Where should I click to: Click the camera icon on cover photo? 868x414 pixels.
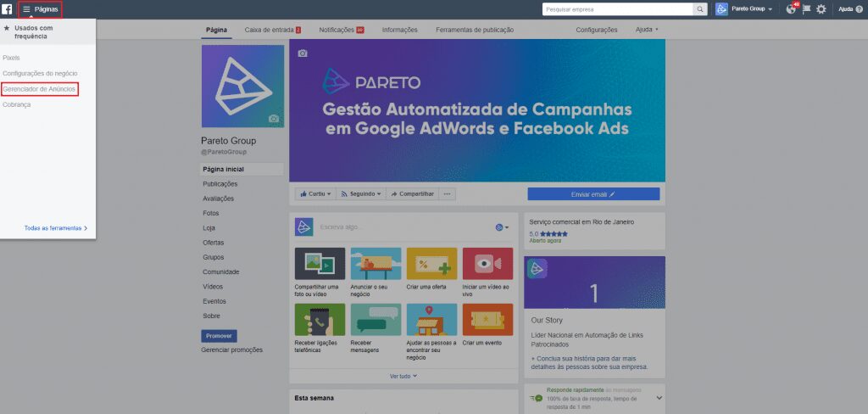tap(303, 53)
